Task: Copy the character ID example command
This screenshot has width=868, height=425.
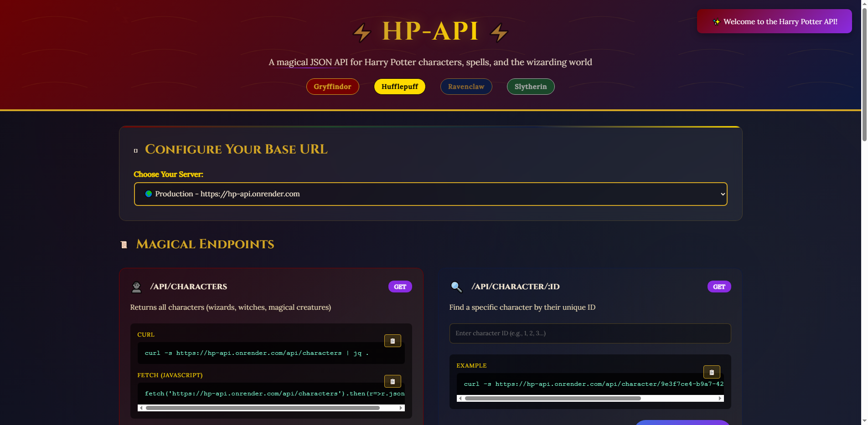Action: click(x=712, y=372)
